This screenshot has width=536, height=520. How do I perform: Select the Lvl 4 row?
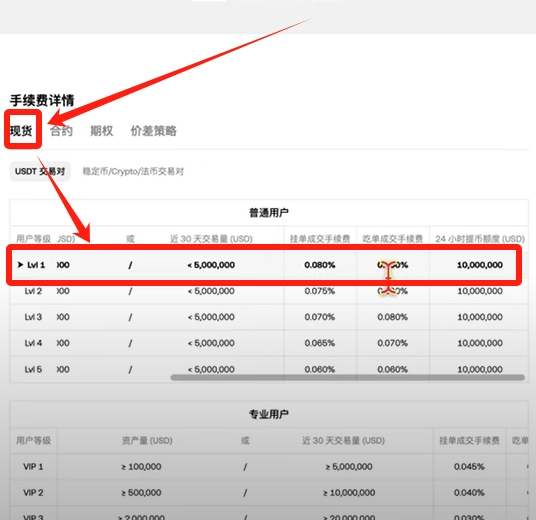[x=269, y=343]
